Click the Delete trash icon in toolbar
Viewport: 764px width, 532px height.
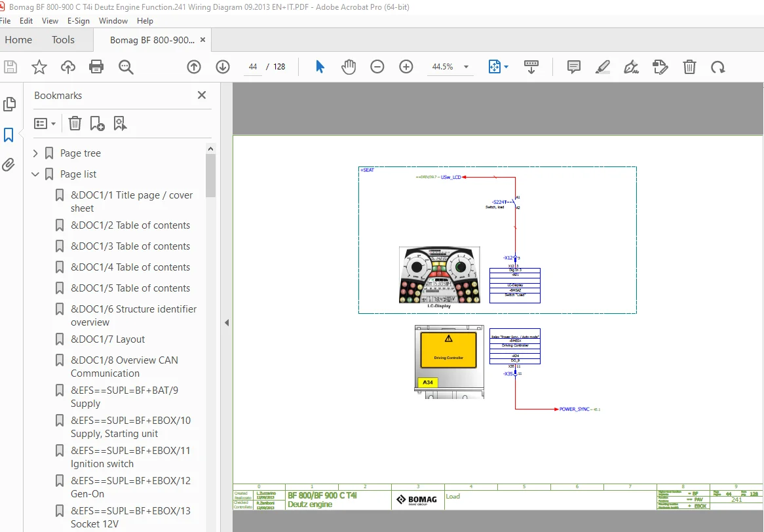pyautogui.click(x=689, y=67)
